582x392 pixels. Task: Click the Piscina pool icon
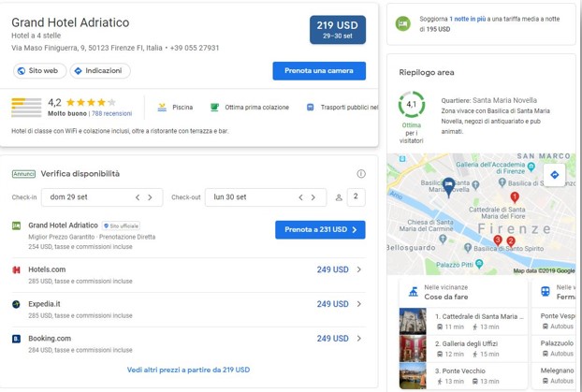point(162,108)
